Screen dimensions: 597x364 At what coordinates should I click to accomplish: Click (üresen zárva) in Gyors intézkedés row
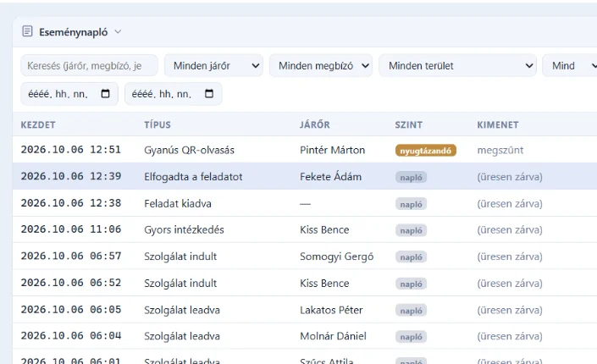click(510, 230)
